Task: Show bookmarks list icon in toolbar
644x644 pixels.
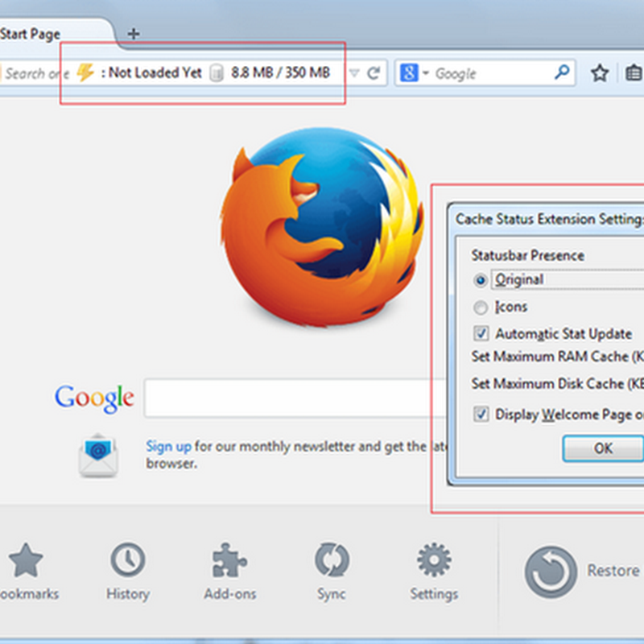Action: coord(634,73)
